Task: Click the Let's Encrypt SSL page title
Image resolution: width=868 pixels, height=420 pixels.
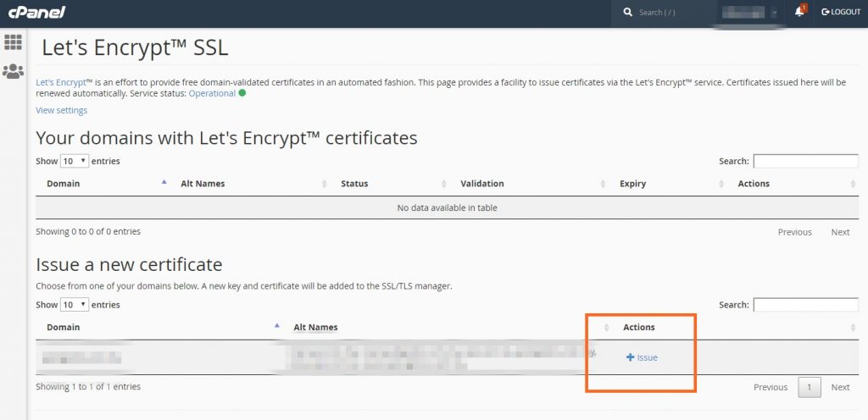Action: (x=135, y=48)
